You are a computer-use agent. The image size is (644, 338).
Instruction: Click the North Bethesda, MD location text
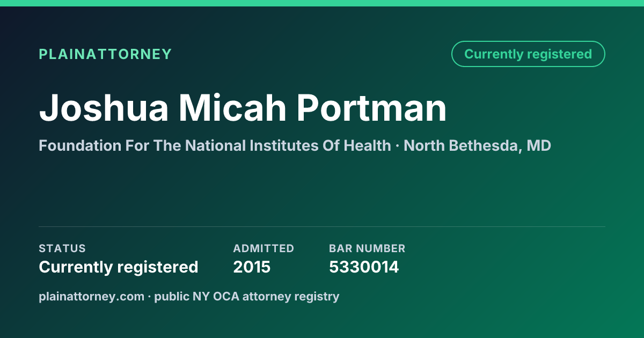click(477, 145)
